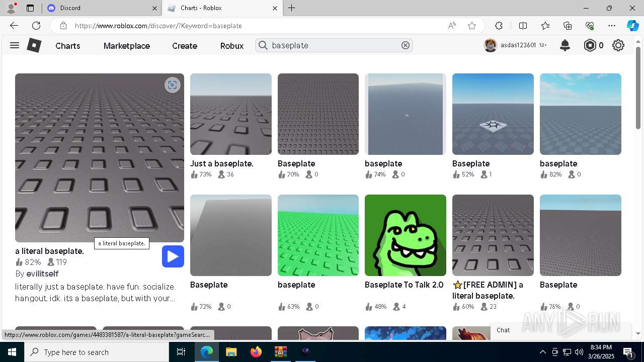The image size is (644, 362).
Task: Show hidden system tray icons
Action: pos(542,352)
